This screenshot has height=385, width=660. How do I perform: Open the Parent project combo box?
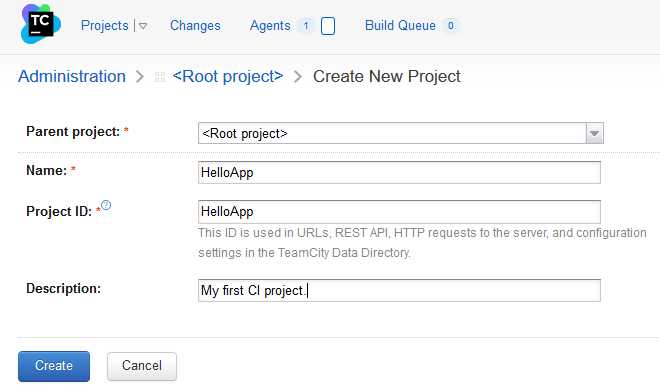coord(401,133)
